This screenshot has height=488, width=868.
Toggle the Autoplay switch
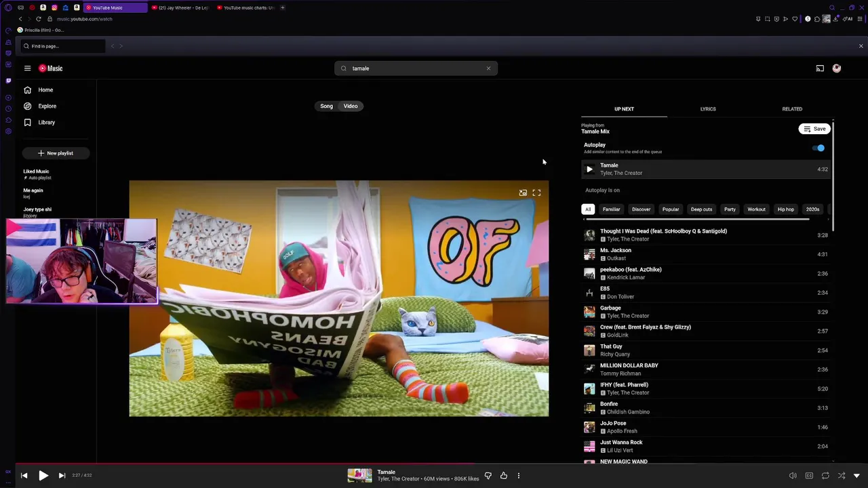click(x=820, y=148)
